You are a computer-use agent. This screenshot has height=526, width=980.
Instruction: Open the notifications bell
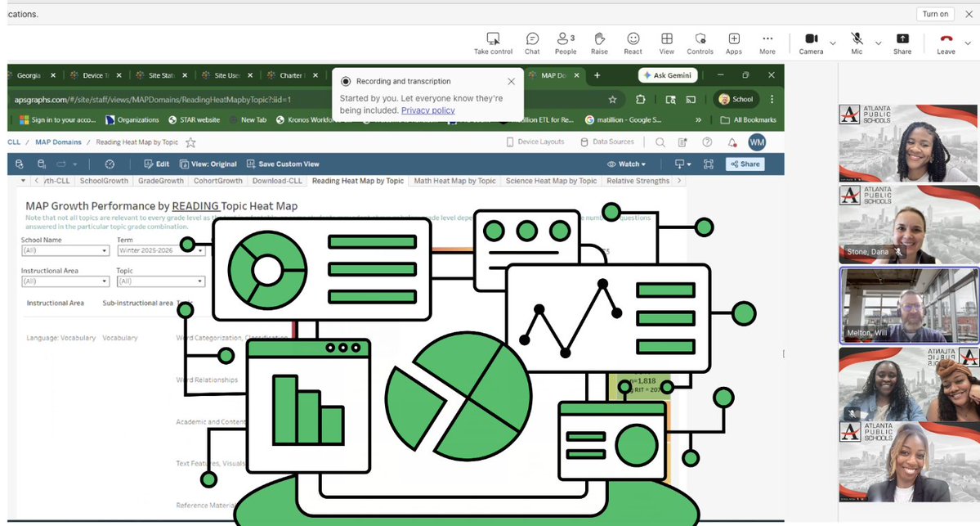(732, 142)
